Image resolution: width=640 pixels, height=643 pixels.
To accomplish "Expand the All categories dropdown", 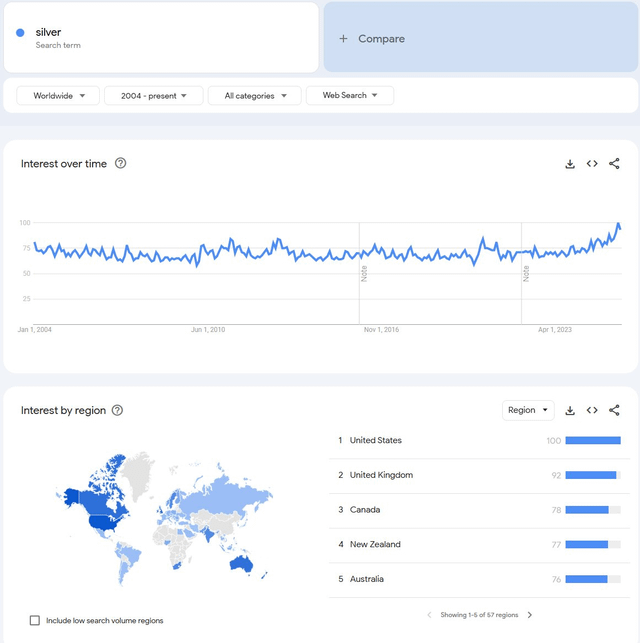I will coord(254,96).
